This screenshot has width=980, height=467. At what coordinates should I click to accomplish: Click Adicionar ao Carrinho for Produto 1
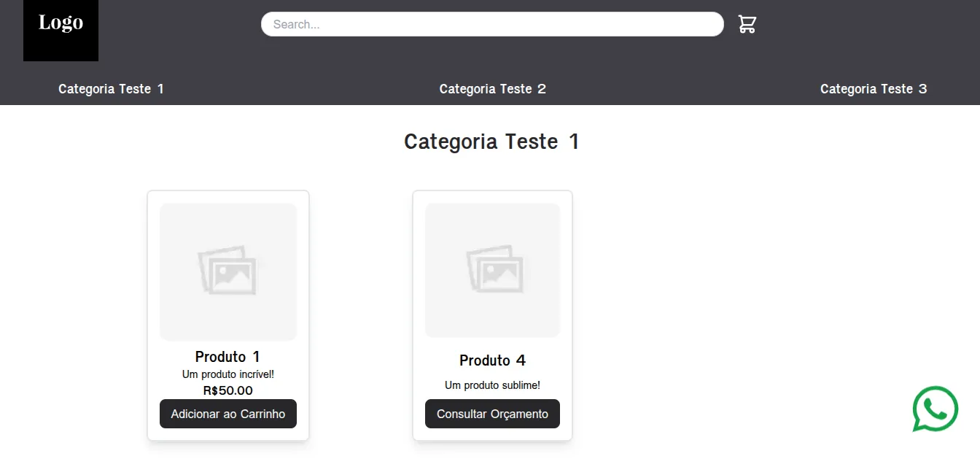pyautogui.click(x=227, y=414)
